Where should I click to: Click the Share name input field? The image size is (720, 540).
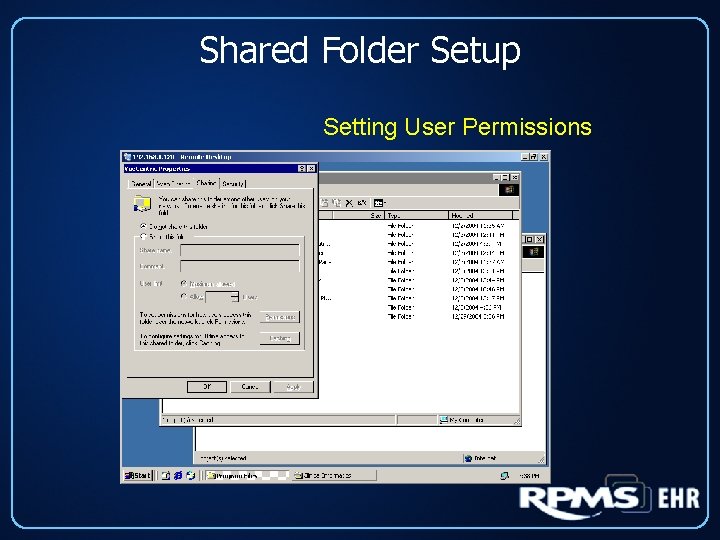point(240,250)
